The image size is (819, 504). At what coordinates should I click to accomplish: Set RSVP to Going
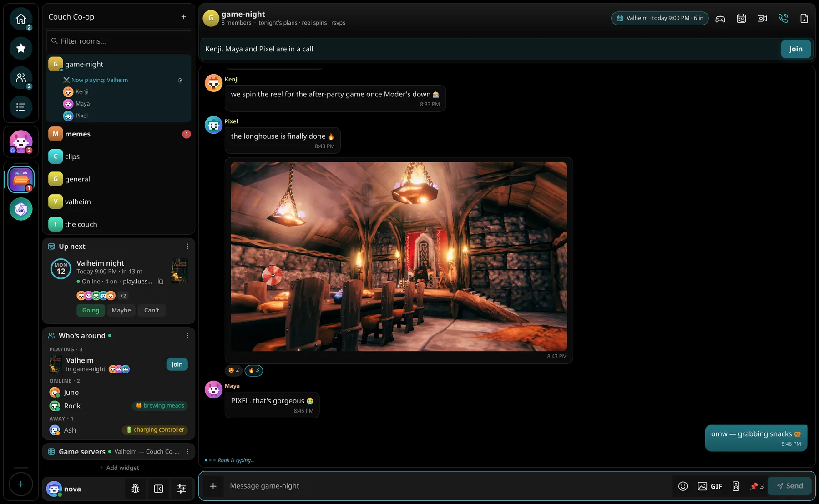coord(91,310)
